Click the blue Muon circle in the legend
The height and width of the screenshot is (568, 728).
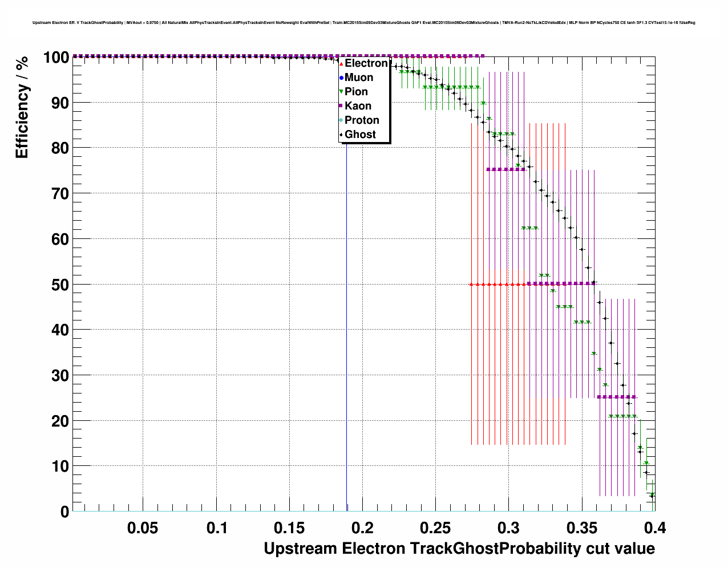tap(341, 78)
